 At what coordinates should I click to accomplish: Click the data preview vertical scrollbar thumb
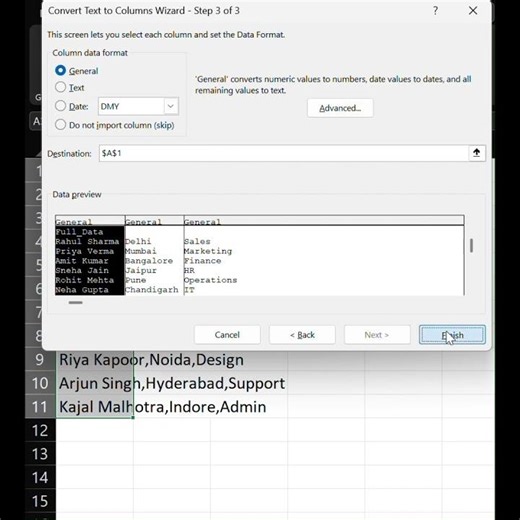click(x=471, y=246)
